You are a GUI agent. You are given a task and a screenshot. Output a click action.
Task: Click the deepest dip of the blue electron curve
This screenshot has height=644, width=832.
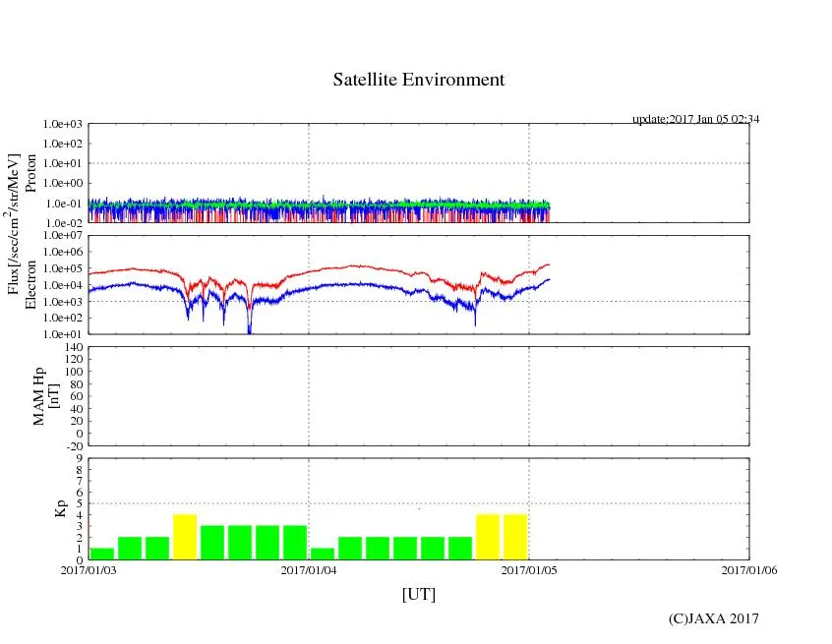249,330
